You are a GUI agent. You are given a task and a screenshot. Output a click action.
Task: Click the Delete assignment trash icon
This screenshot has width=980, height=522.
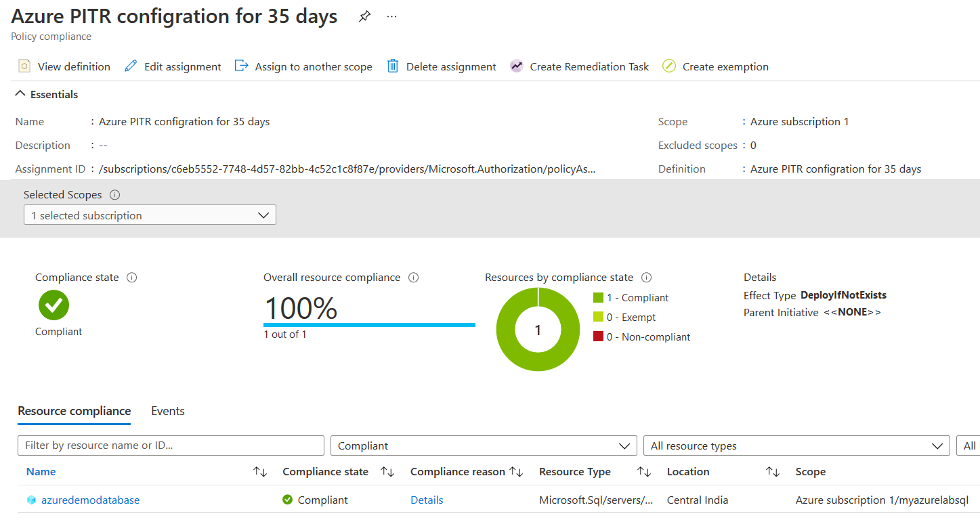tap(393, 66)
